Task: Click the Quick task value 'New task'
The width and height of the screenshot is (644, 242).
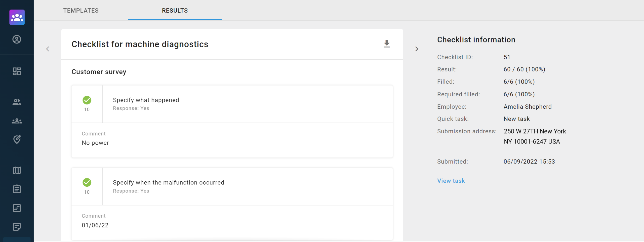Action: pyautogui.click(x=517, y=119)
